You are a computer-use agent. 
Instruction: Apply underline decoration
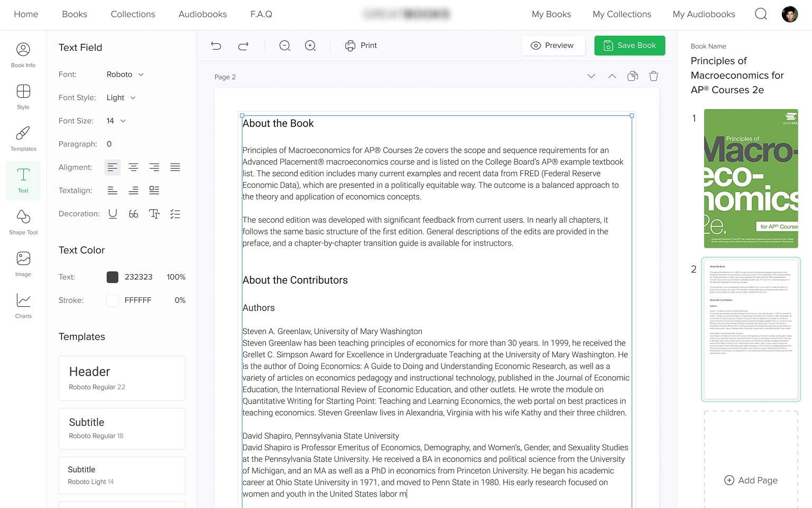[x=113, y=214]
